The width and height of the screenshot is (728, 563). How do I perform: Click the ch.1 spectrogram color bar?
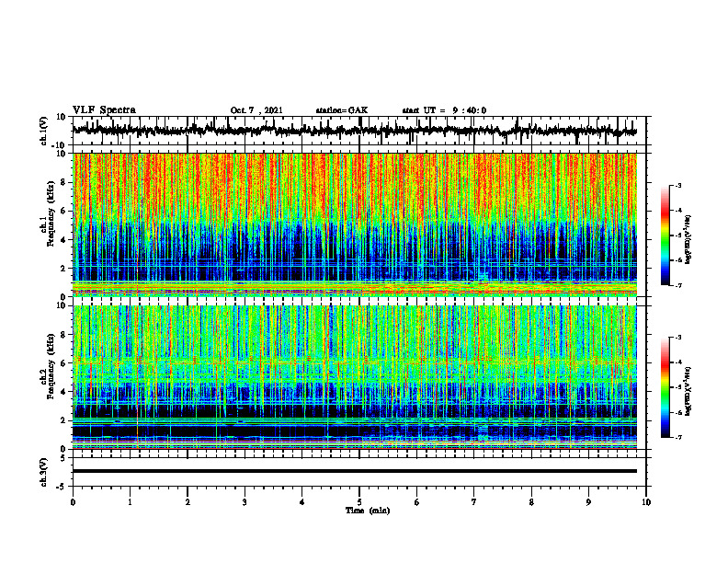tap(665, 236)
